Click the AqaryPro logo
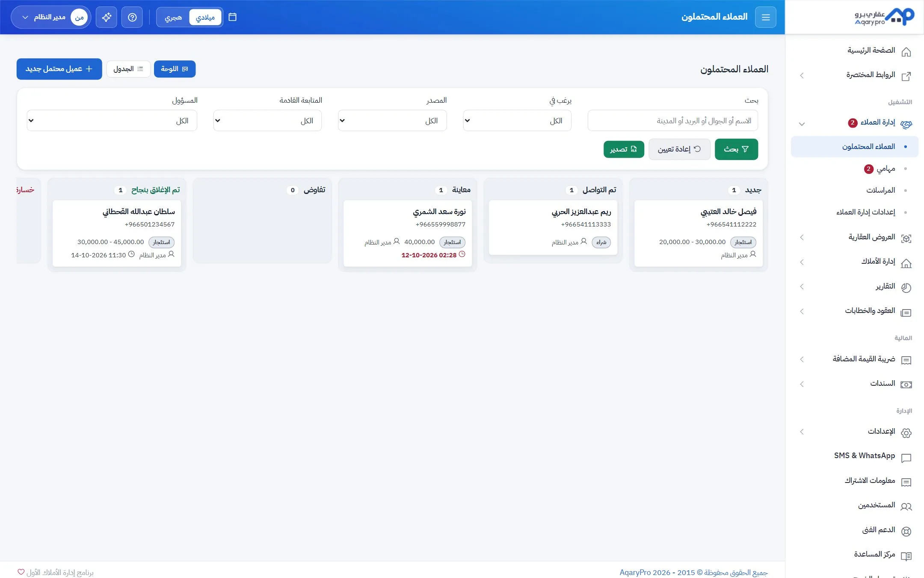924x578 pixels. tap(884, 17)
